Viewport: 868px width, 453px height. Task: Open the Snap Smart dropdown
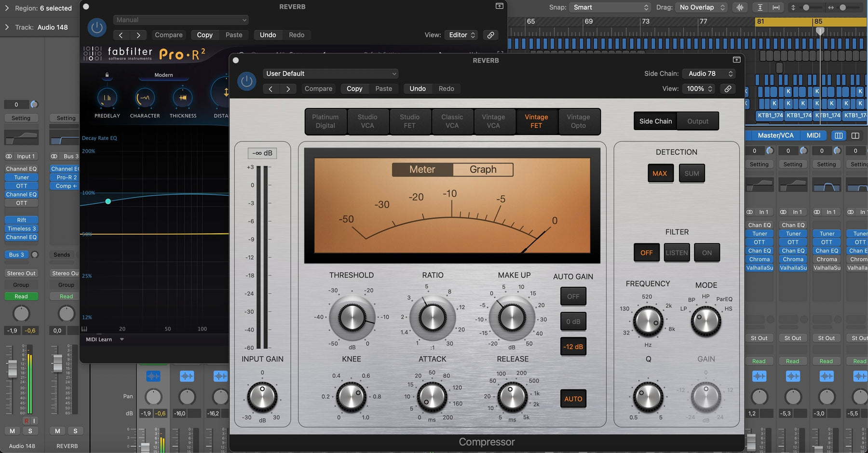pyautogui.click(x=610, y=8)
